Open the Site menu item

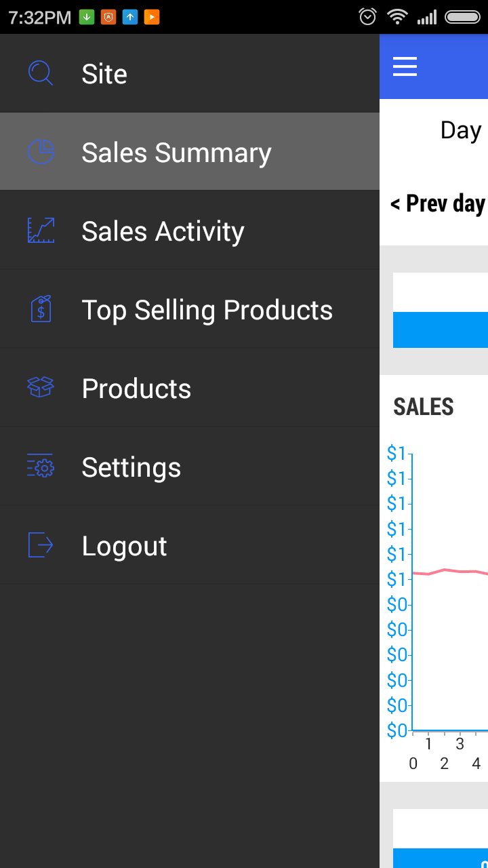click(x=104, y=74)
